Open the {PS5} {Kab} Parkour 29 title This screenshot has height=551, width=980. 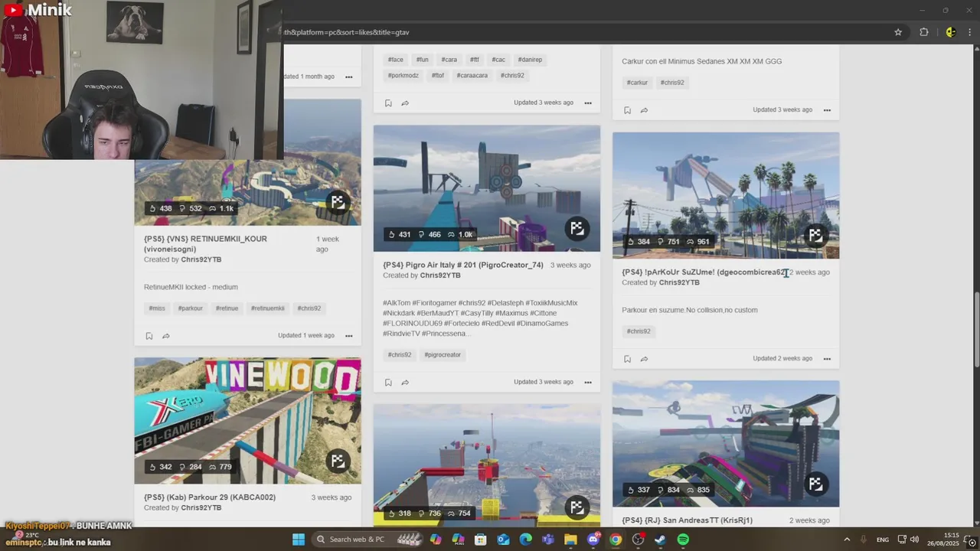(210, 497)
